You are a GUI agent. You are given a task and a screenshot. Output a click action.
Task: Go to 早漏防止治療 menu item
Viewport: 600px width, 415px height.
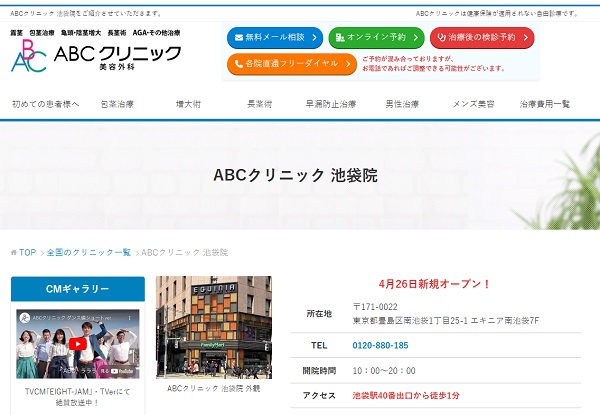[x=330, y=104]
